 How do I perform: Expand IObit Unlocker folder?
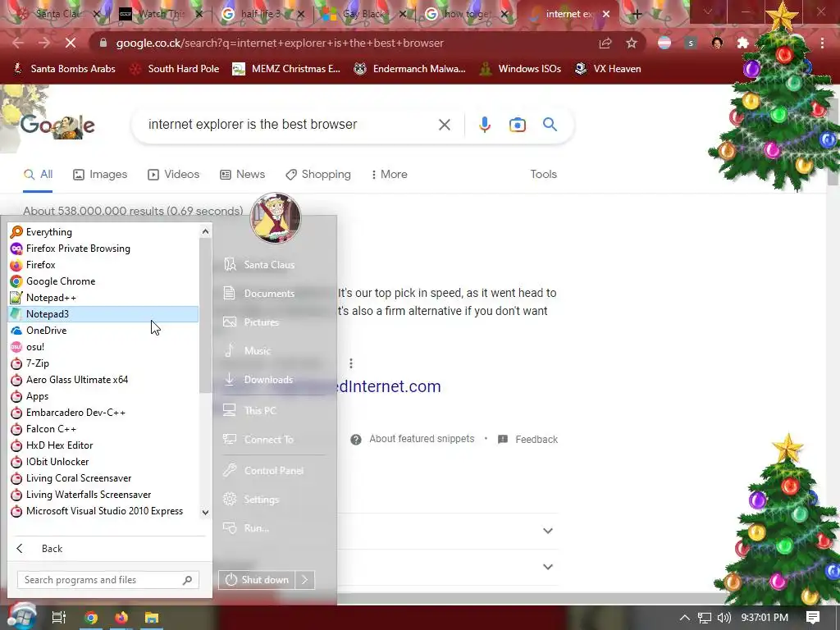[x=103, y=462]
